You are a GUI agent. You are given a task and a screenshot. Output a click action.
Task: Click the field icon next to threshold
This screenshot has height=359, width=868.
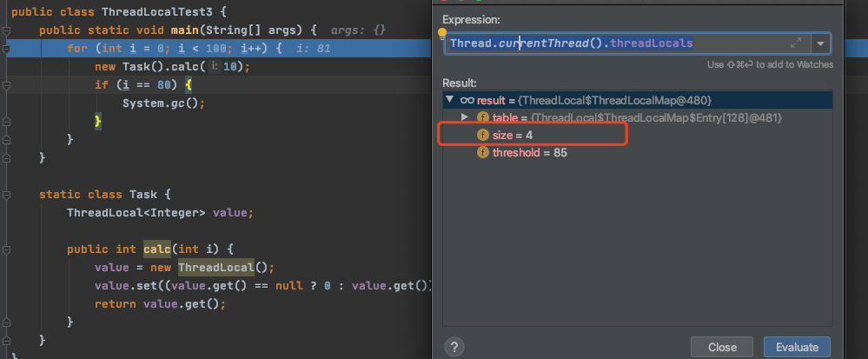coord(483,152)
